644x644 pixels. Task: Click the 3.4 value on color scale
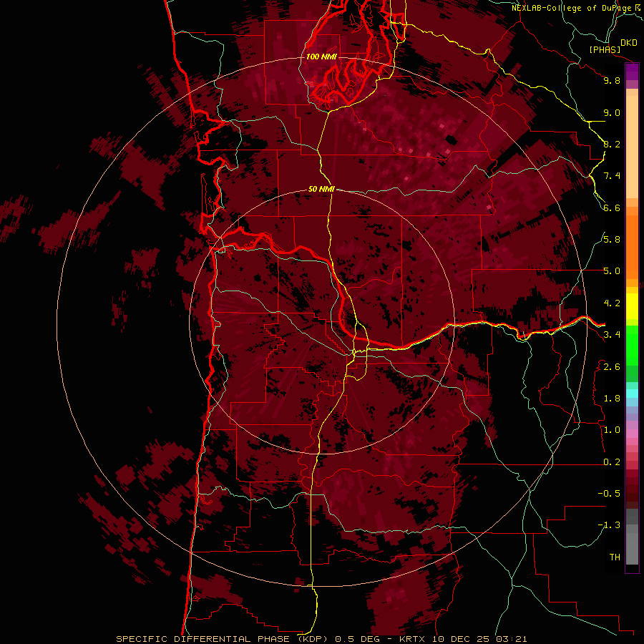click(x=612, y=335)
